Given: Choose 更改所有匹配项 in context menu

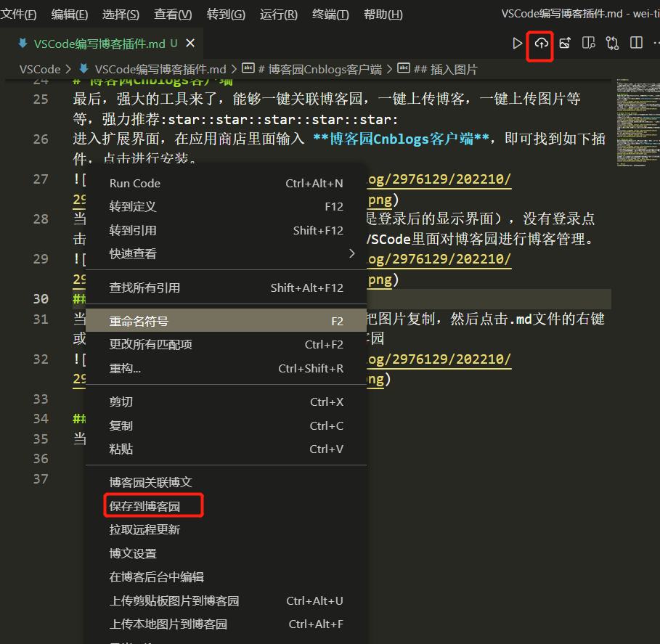Looking at the screenshot, I should [226, 344].
